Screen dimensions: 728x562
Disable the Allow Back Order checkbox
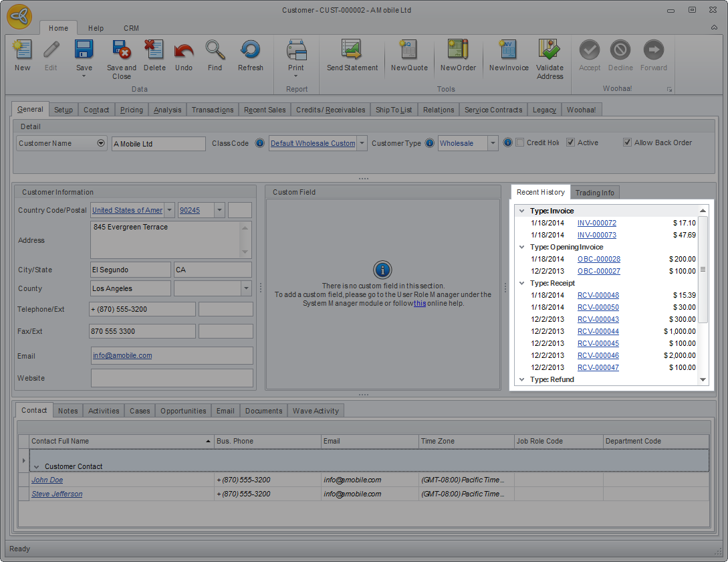[x=627, y=143]
